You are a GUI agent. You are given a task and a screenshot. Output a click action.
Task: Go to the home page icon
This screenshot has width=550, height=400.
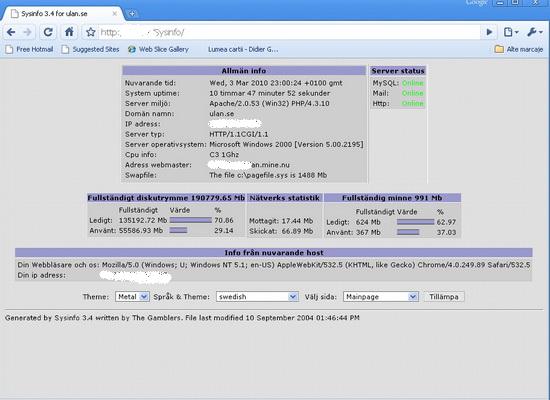click(69, 32)
